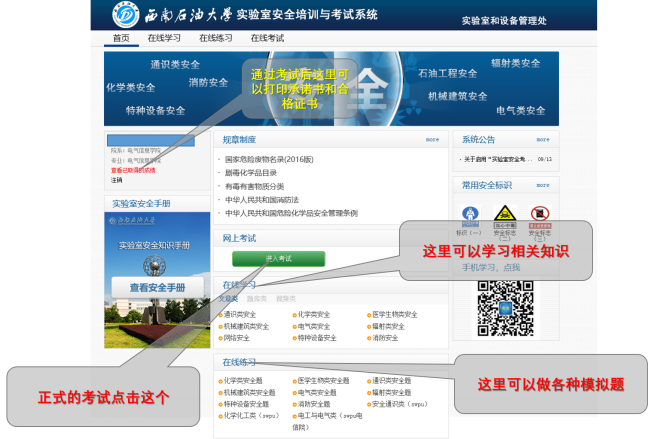Click the red 查看已取得的成绩 link
Image resolution: width=650 pixels, height=439 pixels.
135,170
